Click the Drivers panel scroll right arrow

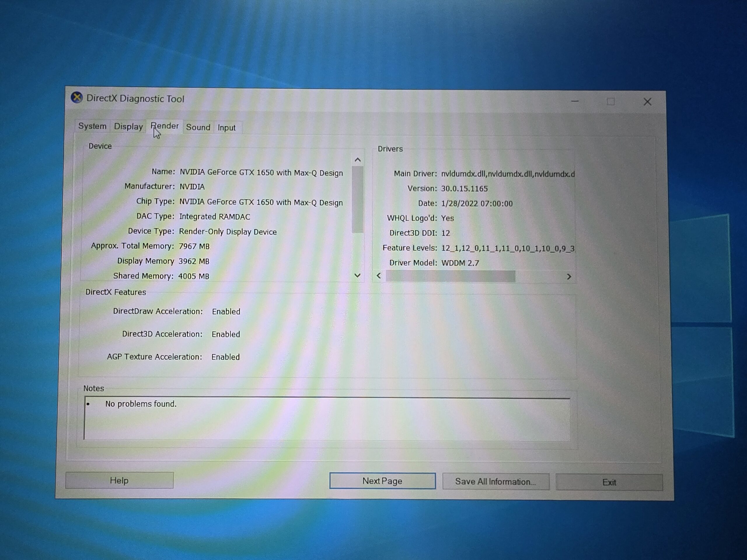(x=569, y=277)
